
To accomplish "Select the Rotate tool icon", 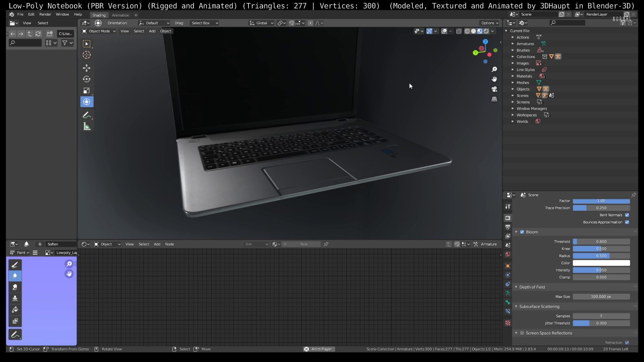I will pos(86,79).
